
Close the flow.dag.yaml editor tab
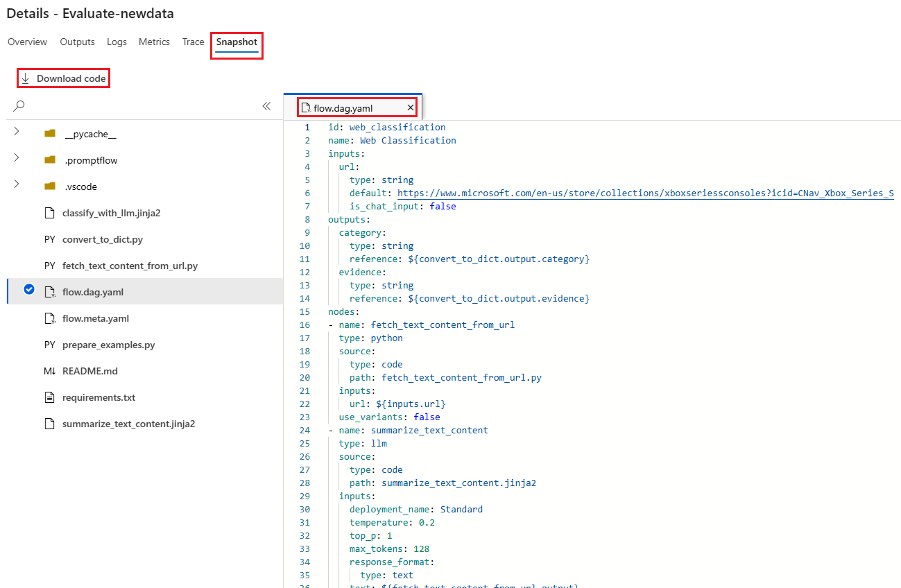(410, 107)
